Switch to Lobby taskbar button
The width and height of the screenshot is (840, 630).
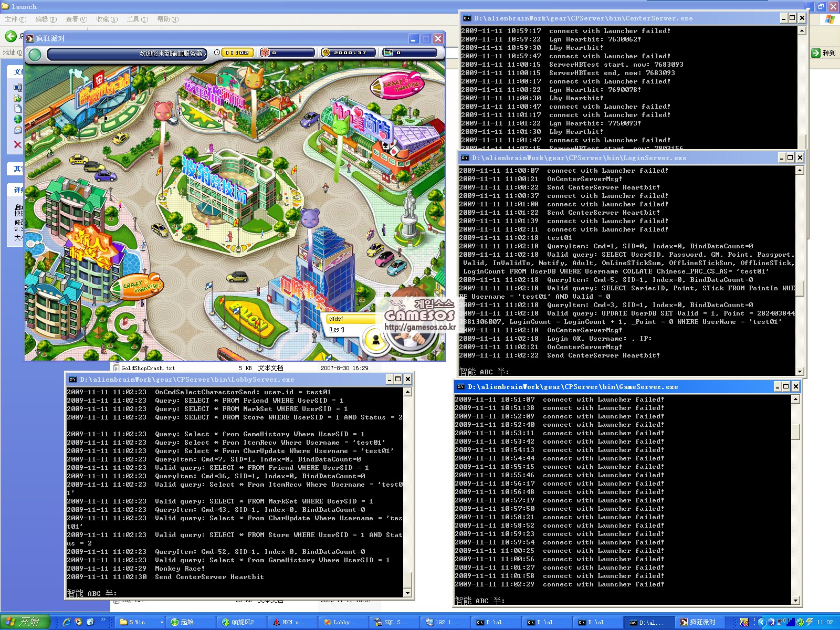pos(344,622)
